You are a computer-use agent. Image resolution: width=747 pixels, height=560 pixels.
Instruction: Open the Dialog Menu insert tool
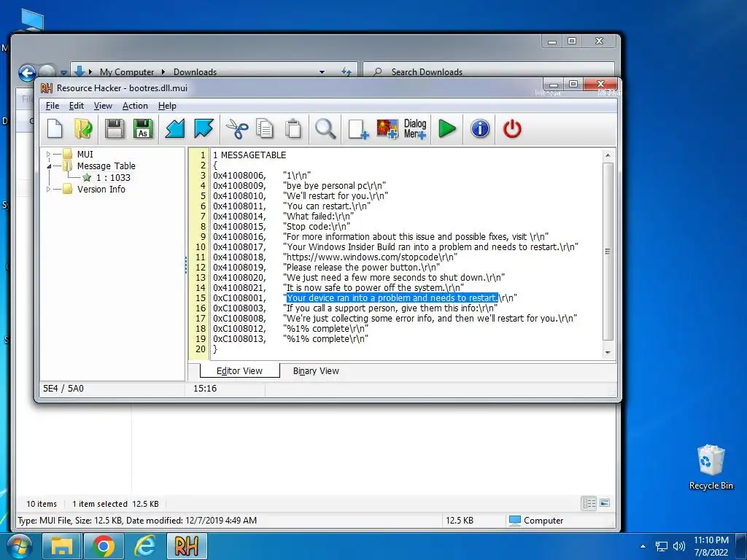[415, 128]
